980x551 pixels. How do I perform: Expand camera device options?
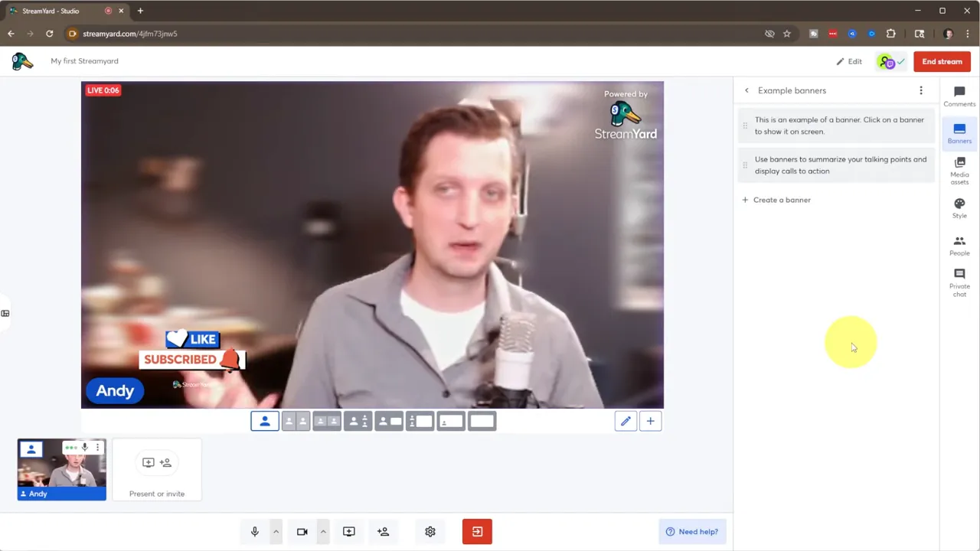(323, 531)
